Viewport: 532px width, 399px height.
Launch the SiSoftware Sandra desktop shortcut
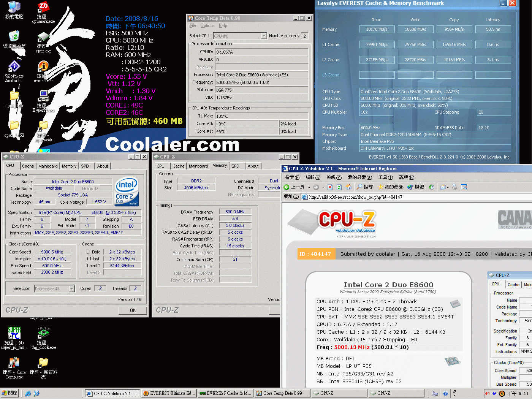[x=14, y=71]
